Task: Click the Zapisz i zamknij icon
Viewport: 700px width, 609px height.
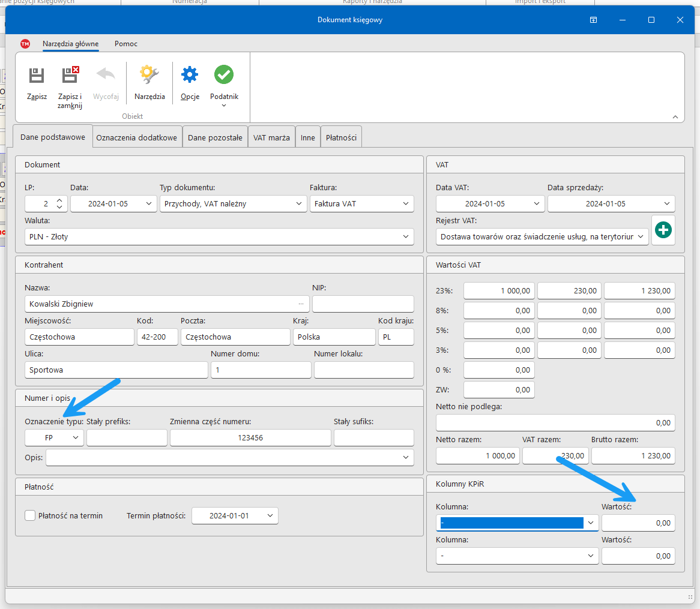Action: click(70, 76)
